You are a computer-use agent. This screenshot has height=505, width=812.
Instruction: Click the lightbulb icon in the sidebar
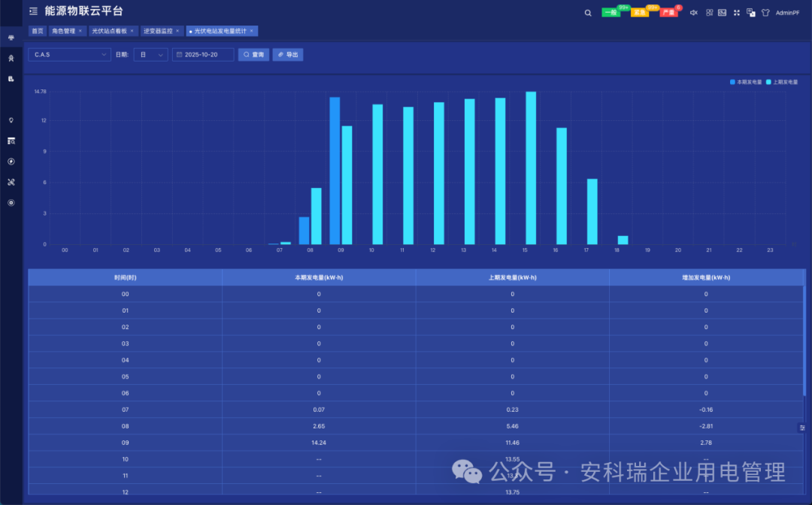click(11, 120)
